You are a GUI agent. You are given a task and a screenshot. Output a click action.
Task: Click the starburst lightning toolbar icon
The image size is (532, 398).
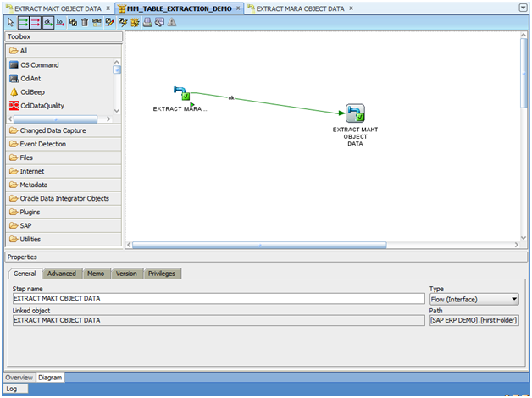[x=135, y=23]
